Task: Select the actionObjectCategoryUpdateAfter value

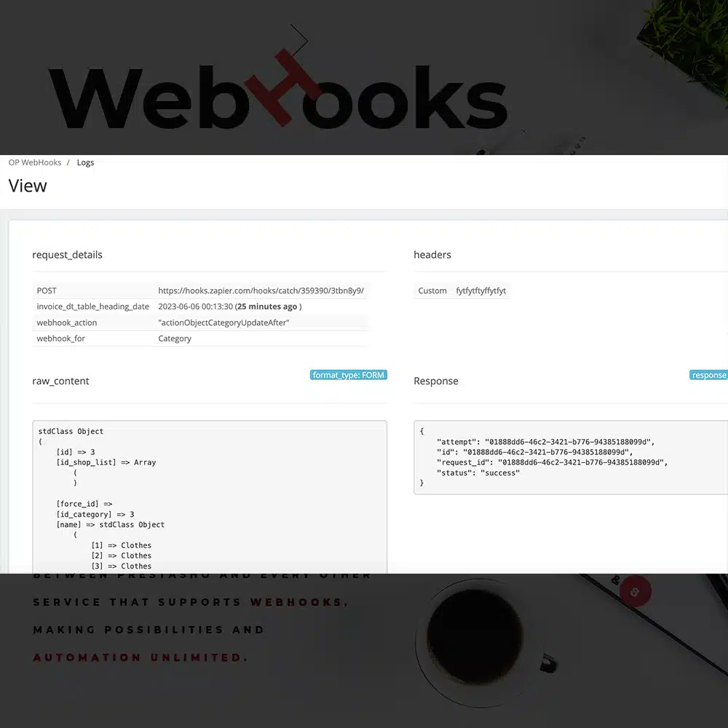Action: coord(223,323)
